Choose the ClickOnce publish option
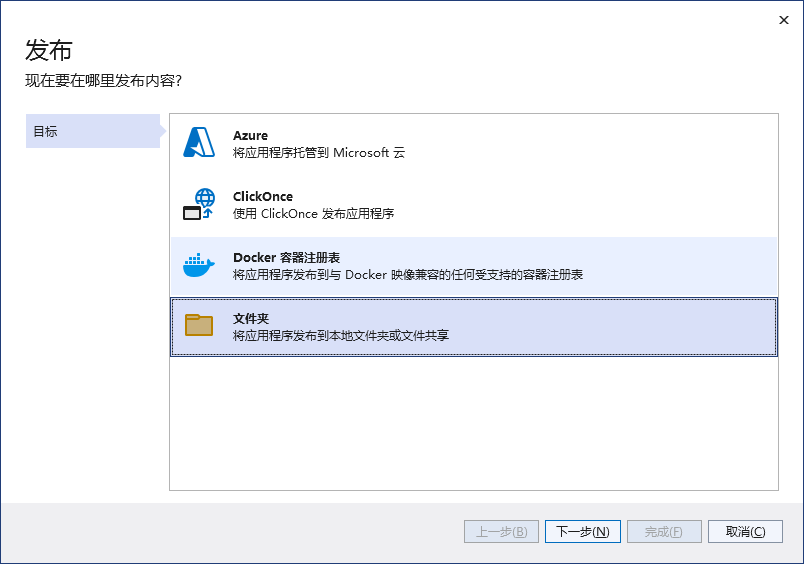Viewport: 804px width, 564px height. [474, 205]
